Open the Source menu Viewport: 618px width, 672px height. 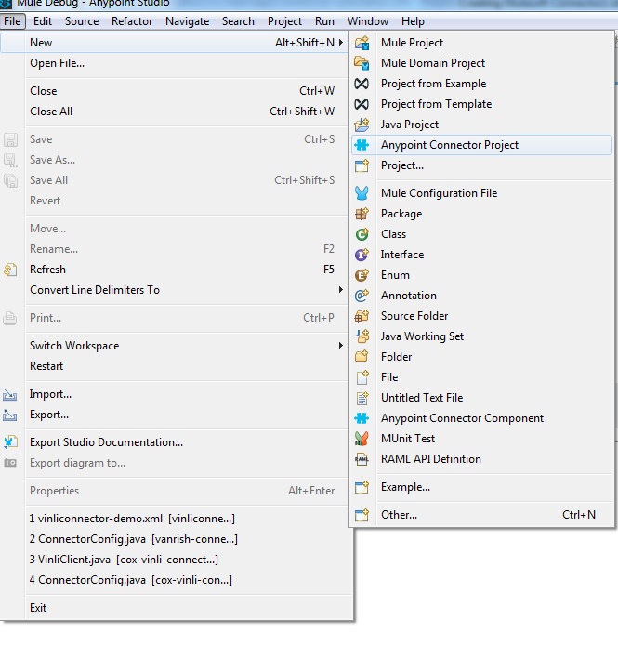tap(82, 21)
